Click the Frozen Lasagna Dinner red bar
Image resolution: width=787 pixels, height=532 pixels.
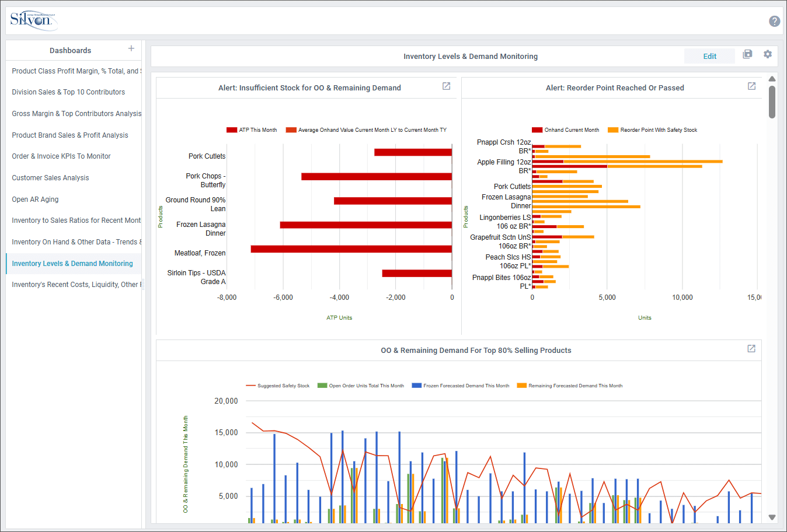[366, 225]
